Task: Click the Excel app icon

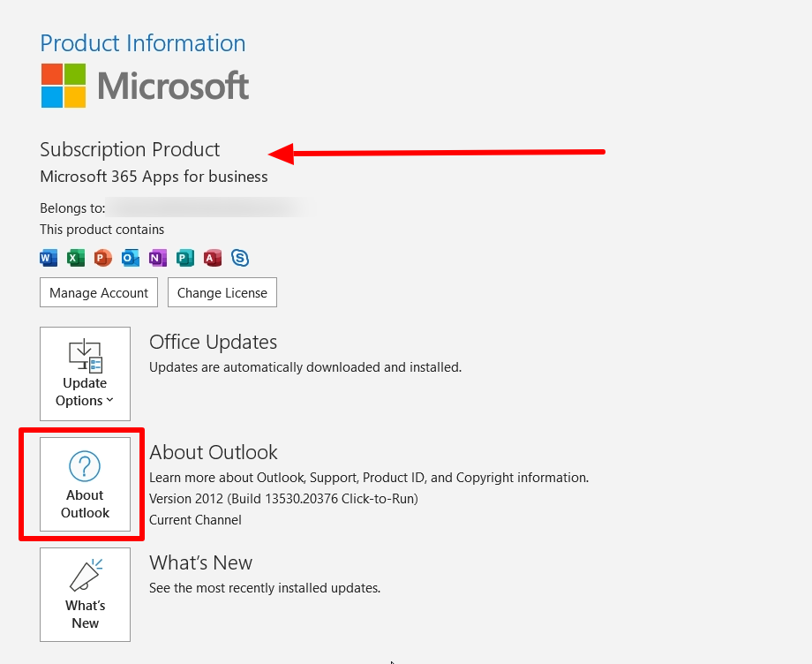Action: click(x=76, y=258)
